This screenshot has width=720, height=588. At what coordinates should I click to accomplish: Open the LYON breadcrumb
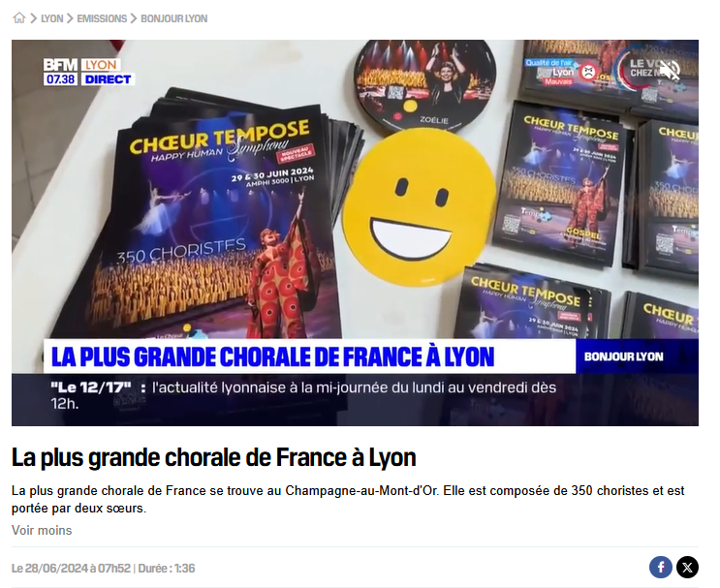pos(52,18)
